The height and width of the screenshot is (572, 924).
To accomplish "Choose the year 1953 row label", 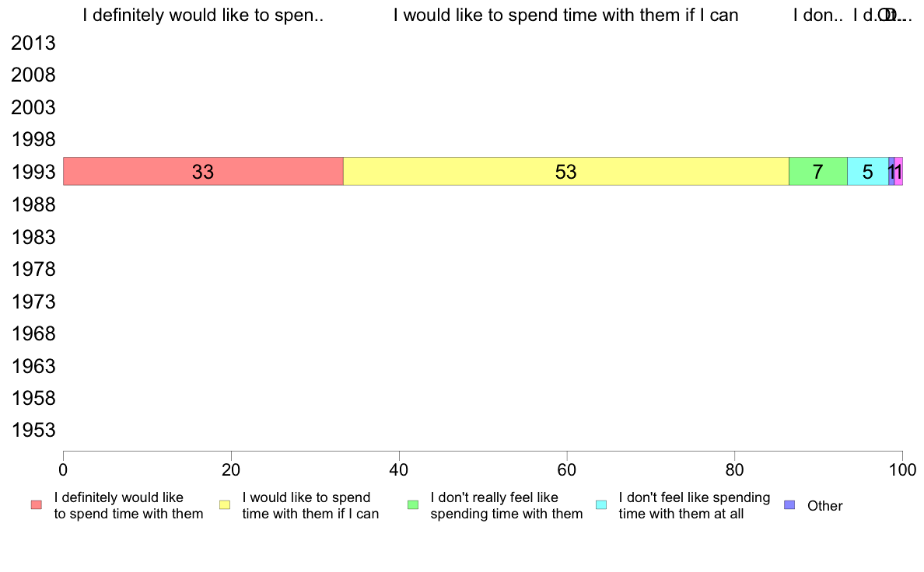I will pyautogui.click(x=33, y=430).
